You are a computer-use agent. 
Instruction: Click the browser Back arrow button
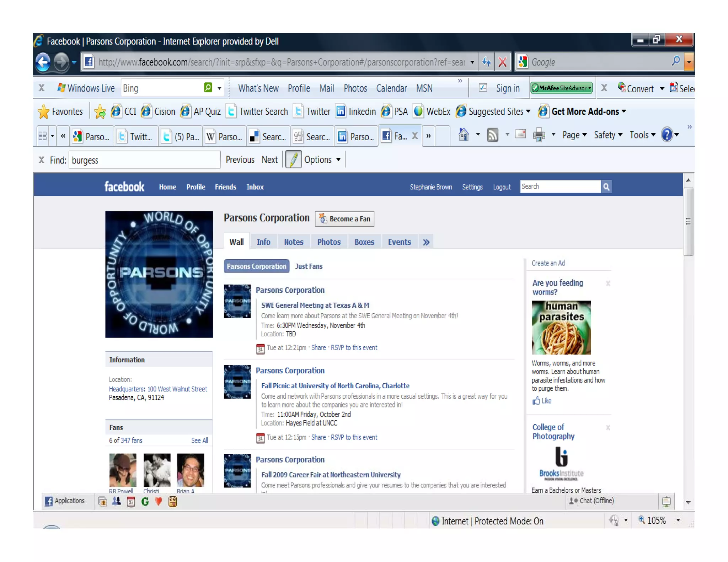43,62
